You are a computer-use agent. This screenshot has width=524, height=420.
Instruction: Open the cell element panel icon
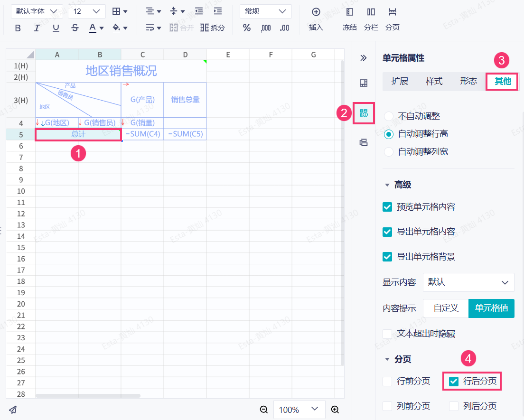point(364,83)
